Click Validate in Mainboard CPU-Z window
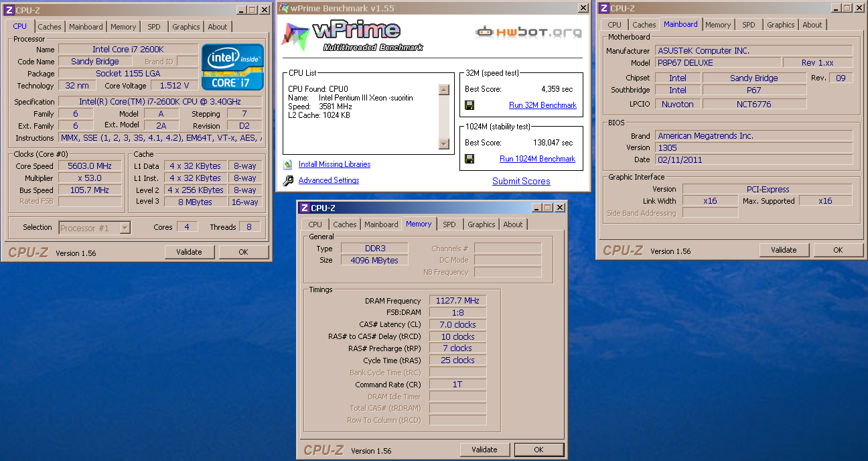This screenshot has width=868, height=461. [x=784, y=250]
